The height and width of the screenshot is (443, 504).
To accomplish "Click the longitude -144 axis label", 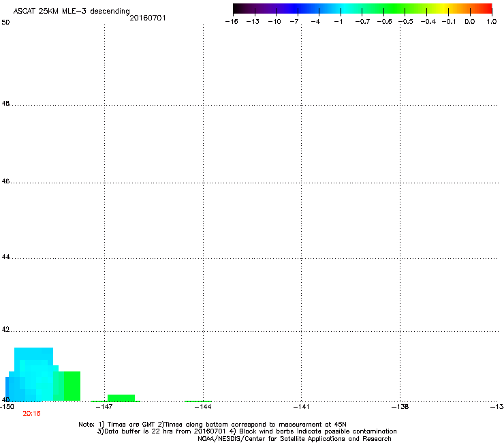I will coord(203,407).
